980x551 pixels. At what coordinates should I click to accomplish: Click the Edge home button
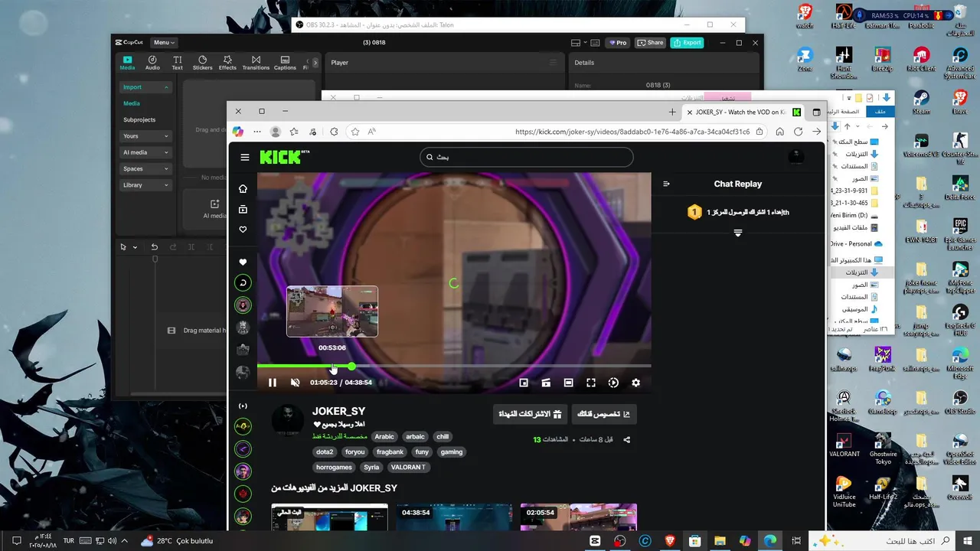pyautogui.click(x=779, y=132)
